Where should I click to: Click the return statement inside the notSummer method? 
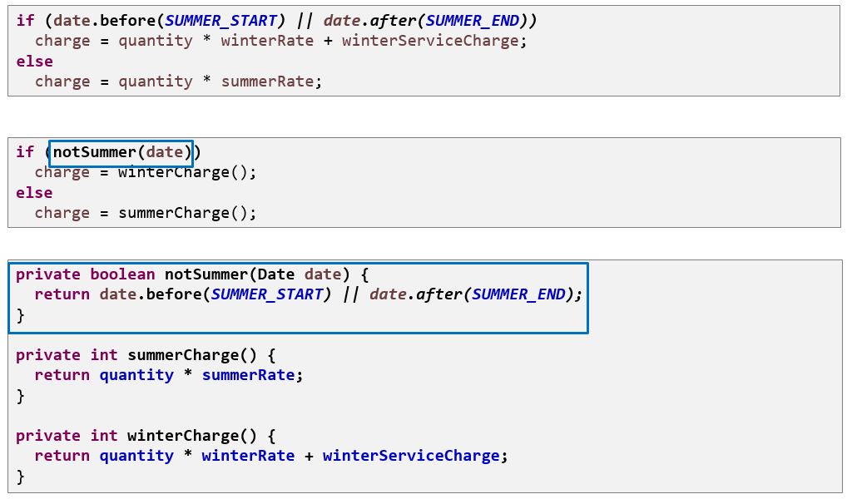click(308, 295)
